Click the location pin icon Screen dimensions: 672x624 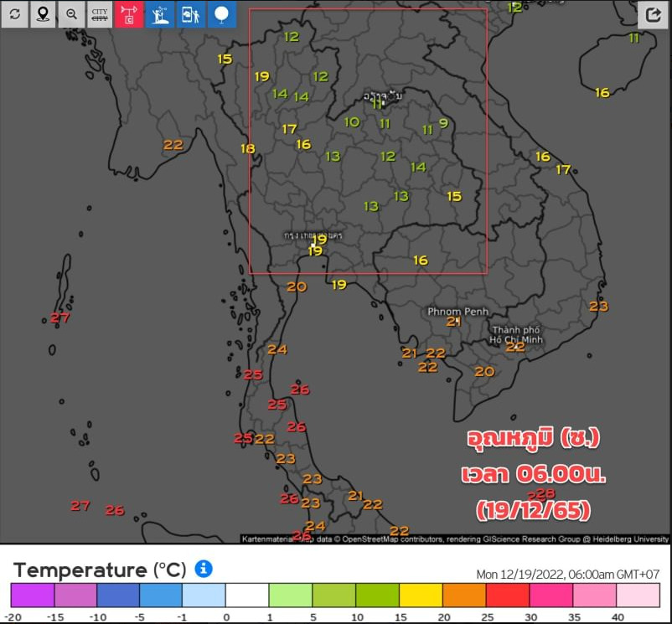click(x=43, y=14)
